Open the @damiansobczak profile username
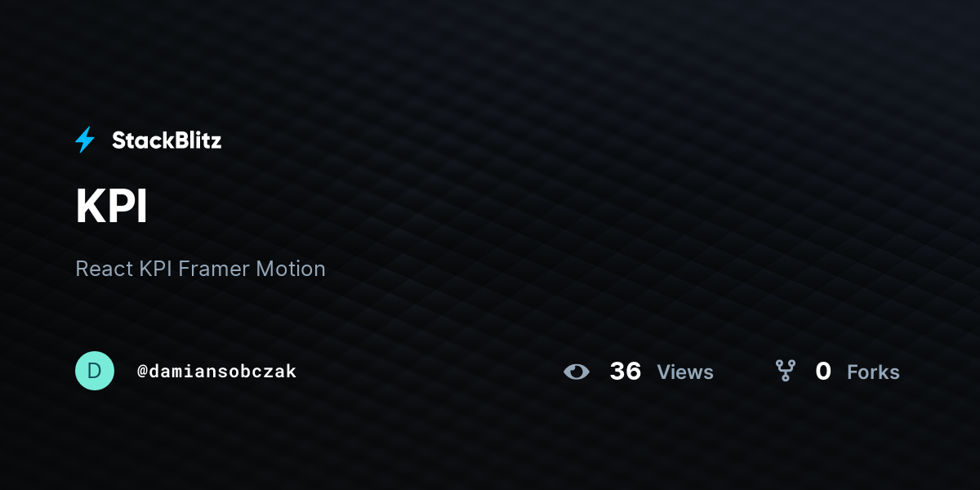Viewport: 980px width, 490px height. [216, 372]
